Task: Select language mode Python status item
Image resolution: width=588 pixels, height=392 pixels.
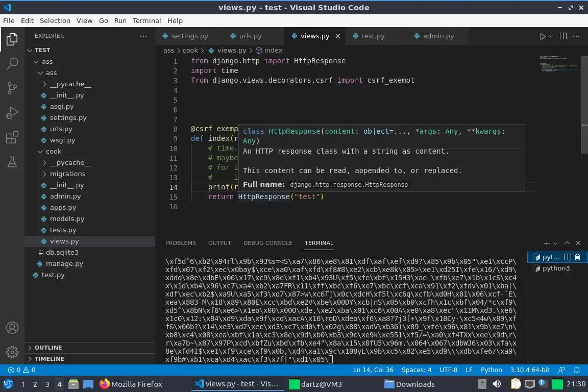Action: [491, 370]
